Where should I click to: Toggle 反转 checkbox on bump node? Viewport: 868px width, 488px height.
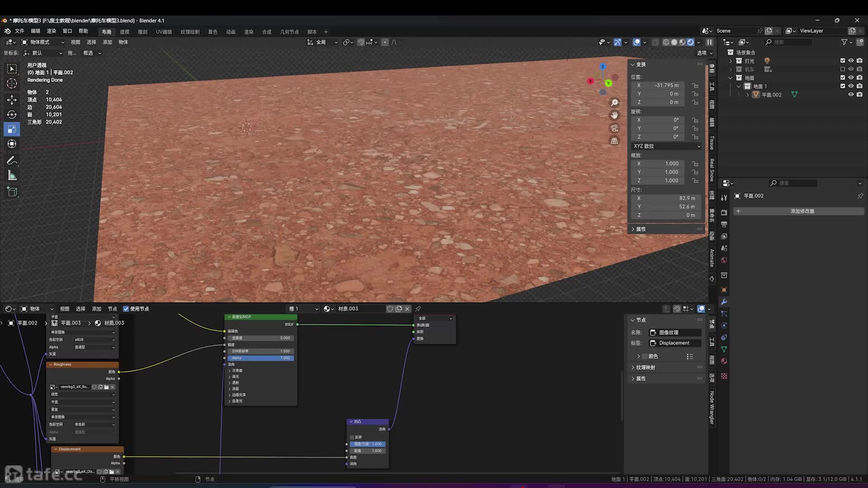352,437
